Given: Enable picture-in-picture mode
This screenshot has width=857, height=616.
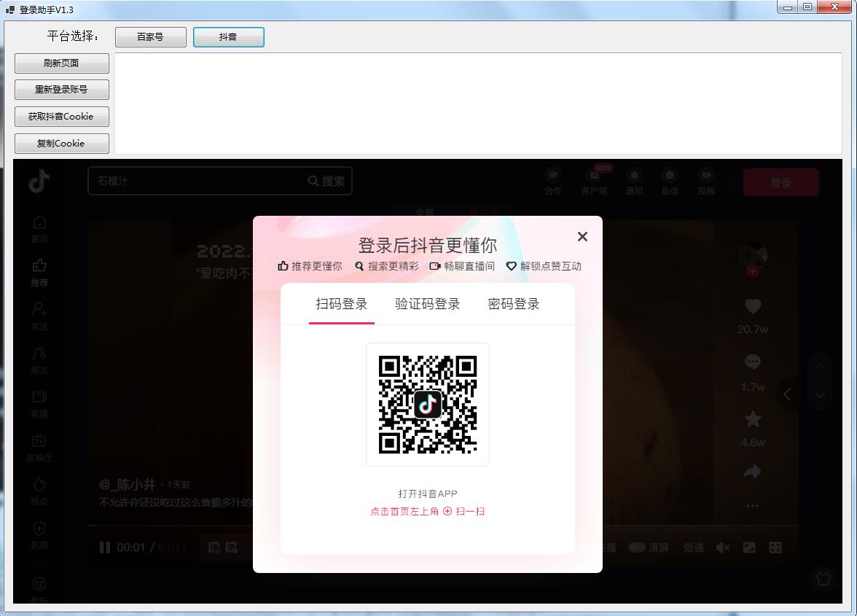Looking at the screenshot, I should tap(749, 547).
